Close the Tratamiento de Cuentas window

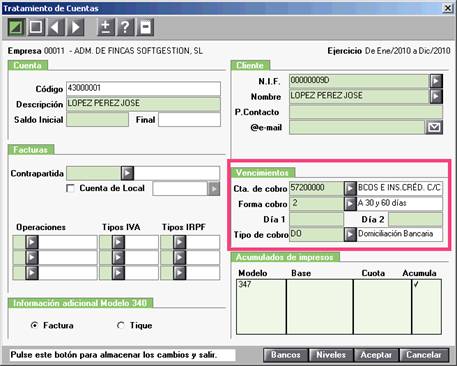point(448,8)
